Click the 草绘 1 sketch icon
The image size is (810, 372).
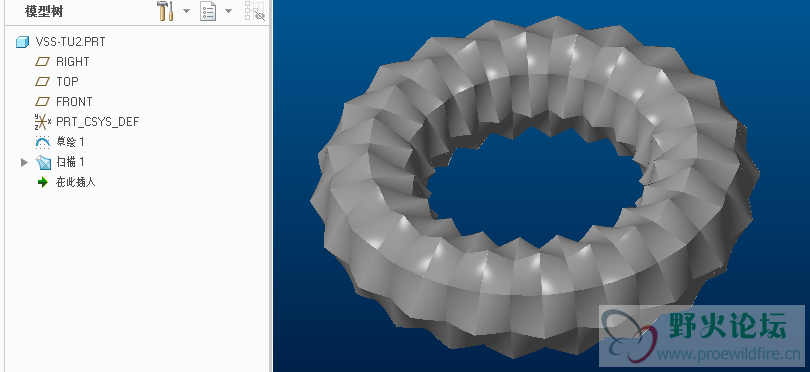pyautogui.click(x=42, y=142)
